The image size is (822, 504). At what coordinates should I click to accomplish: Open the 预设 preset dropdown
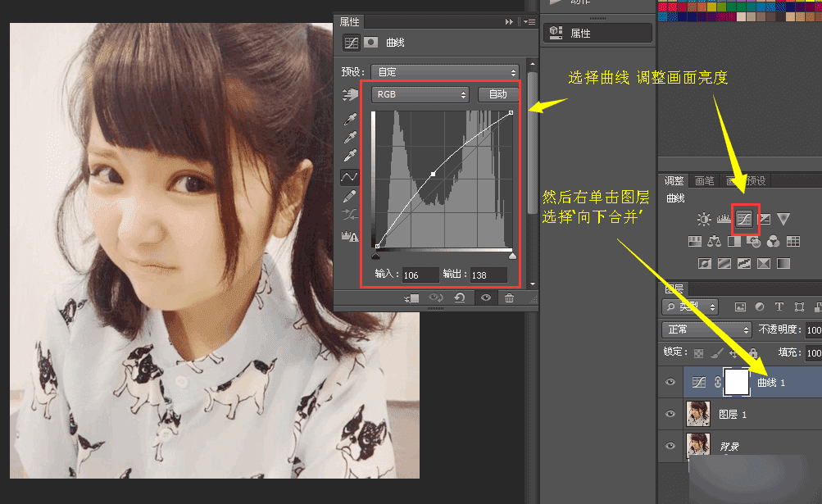click(x=445, y=72)
